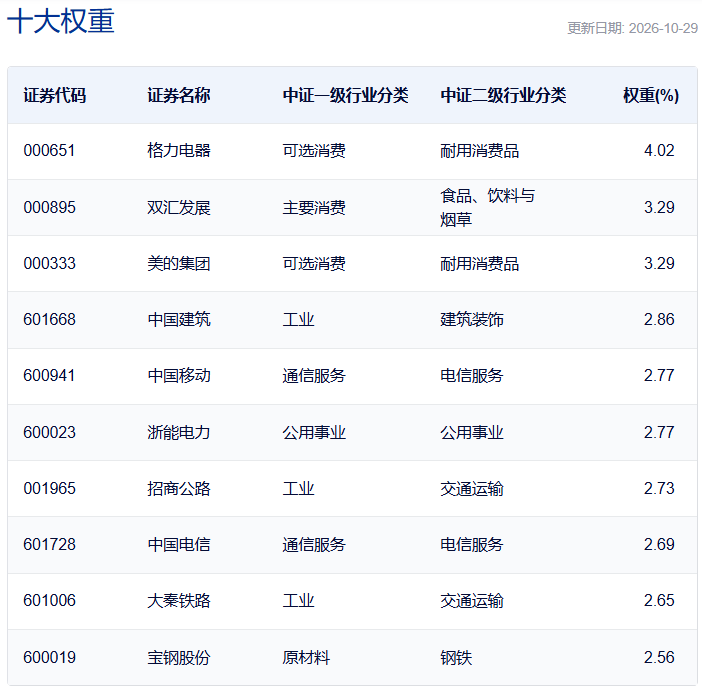Click 公用事业 in the first-level industry column
Screen dimensions: 702x690
(314, 432)
